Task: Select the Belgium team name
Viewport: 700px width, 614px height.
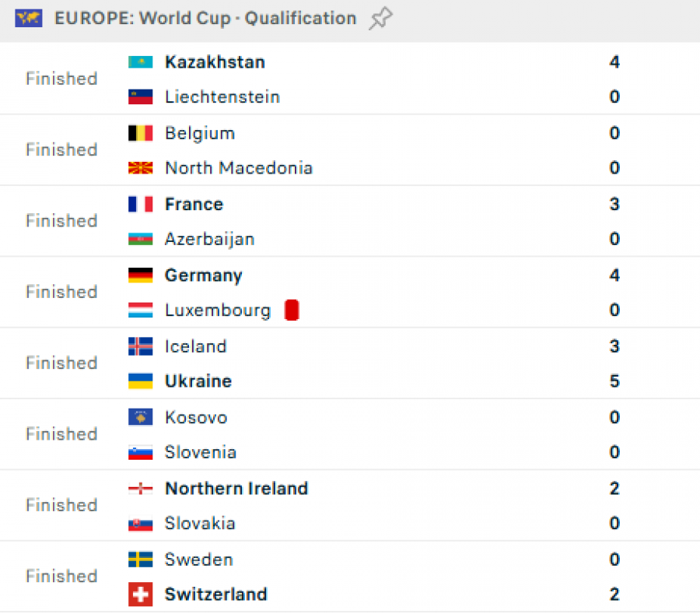Action: click(199, 133)
